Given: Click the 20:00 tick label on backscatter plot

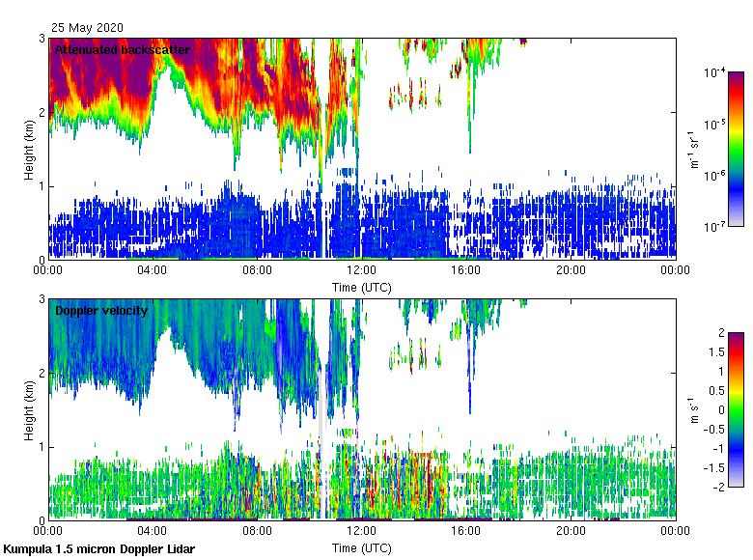Looking at the screenshot, I should pos(571,270).
